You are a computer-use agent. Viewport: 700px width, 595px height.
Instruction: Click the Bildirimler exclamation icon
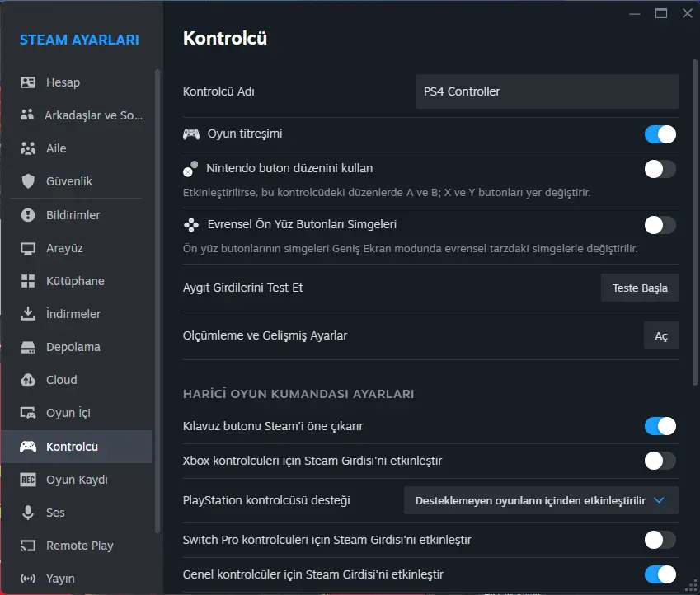pos(28,215)
